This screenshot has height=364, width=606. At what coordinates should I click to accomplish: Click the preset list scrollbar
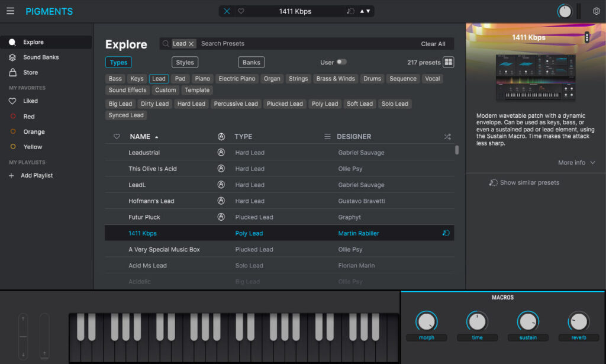tap(457, 150)
